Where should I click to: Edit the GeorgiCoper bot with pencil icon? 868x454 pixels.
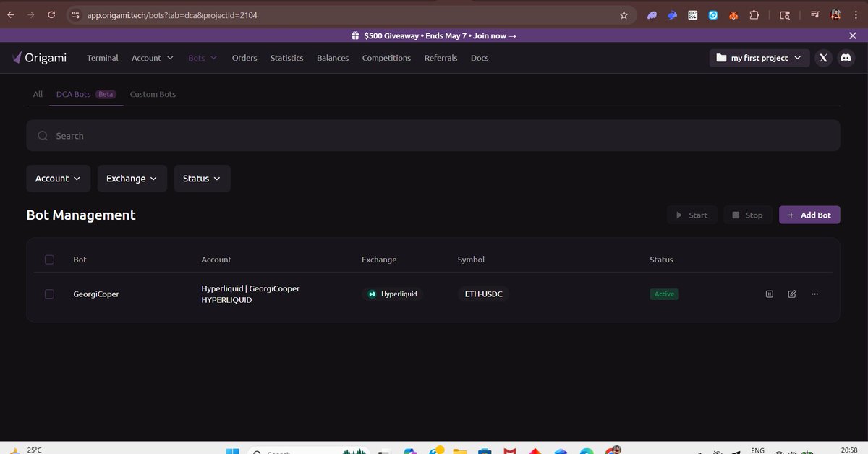792,294
